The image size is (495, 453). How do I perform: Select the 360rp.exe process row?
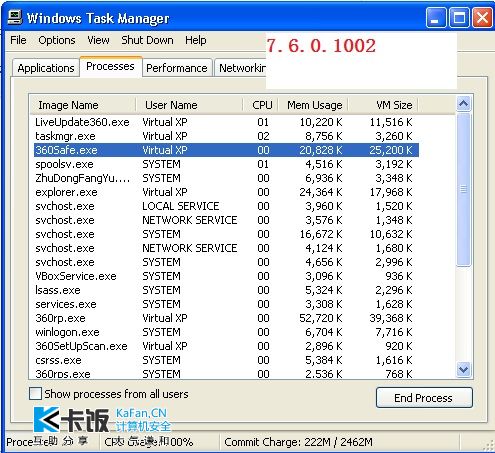[x=226, y=318]
